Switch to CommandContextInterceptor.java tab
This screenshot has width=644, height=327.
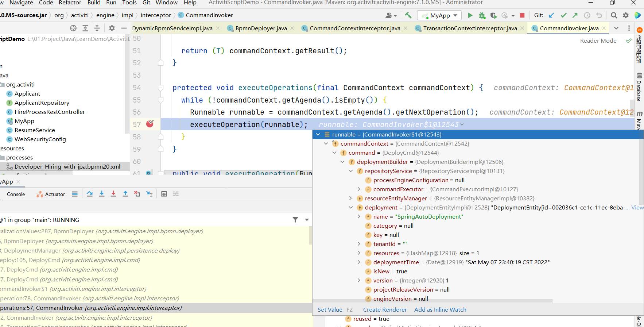pyautogui.click(x=354, y=28)
